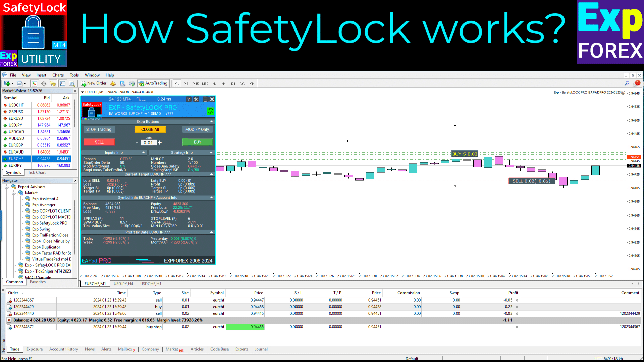
Task: Select the M15 timeframe button
Action: (x=196, y=84)
